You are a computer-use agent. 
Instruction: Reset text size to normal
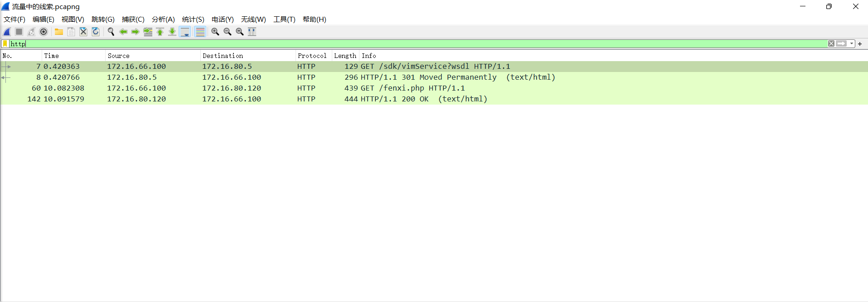pos(240,32)
